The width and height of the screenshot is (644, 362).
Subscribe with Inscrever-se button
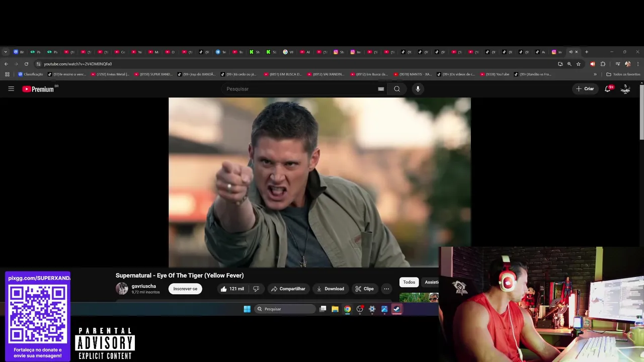click(185, 289)
